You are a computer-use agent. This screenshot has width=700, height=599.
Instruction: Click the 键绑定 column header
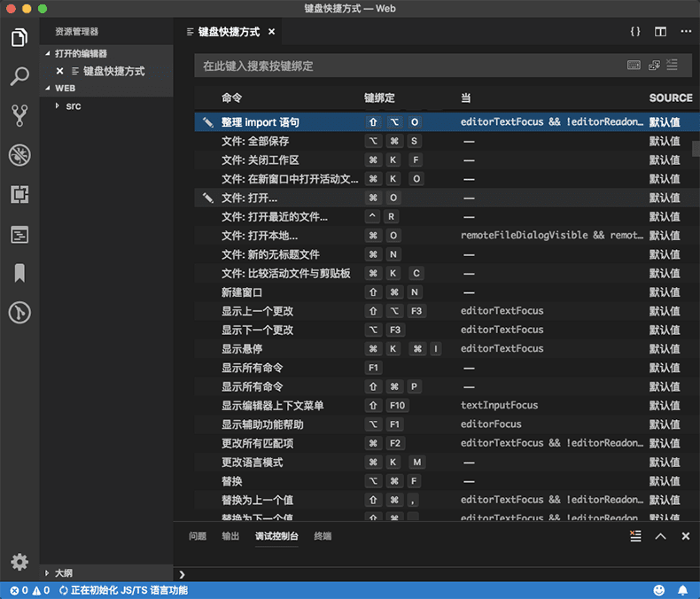pos(379,97)
